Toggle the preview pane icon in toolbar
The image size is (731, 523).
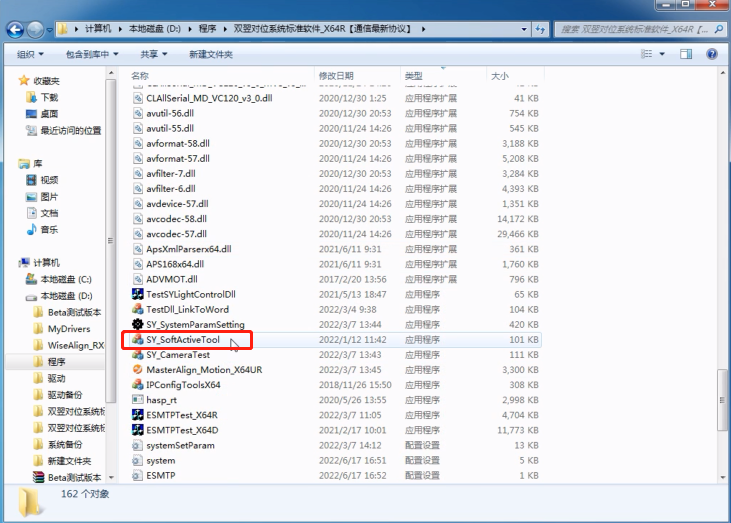tap(686, 54)
